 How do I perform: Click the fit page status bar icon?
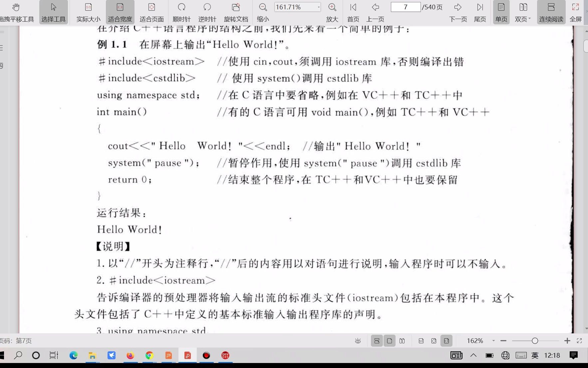(x=434, y=341)
